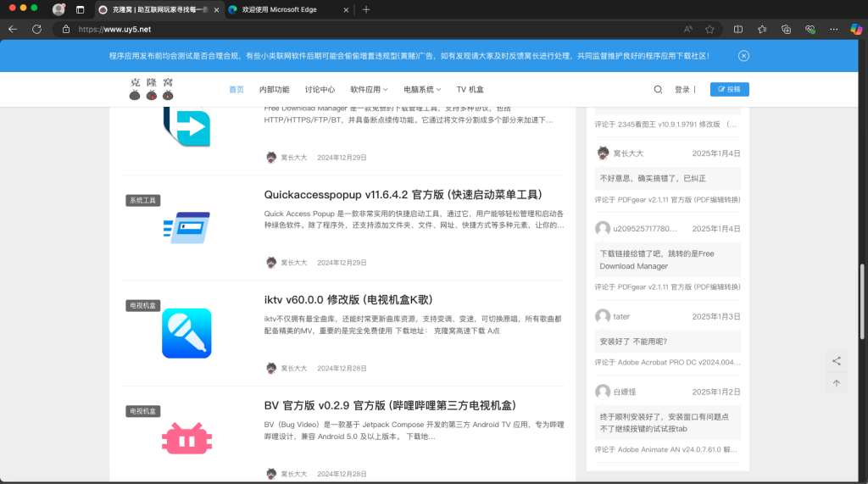Open the Copilot sidebar icon
This screenshot has width=868, height=484.
pos(856,30)
